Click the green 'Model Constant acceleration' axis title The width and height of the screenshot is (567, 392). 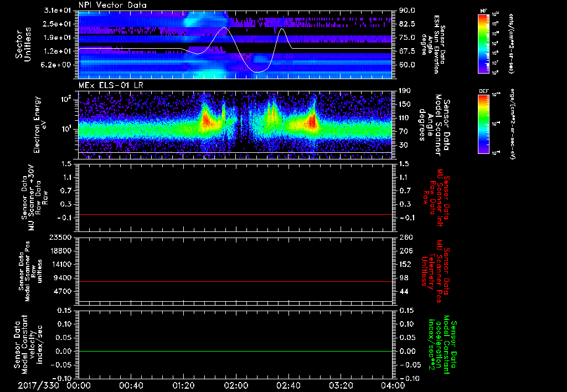coord(442,345)
